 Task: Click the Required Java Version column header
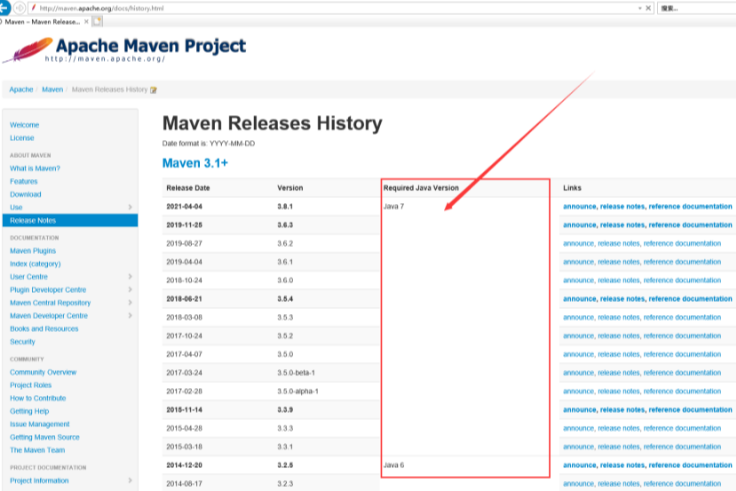(421, 188)
